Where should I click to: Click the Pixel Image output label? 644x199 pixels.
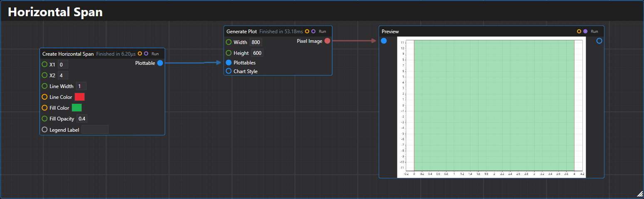point(310,41)
